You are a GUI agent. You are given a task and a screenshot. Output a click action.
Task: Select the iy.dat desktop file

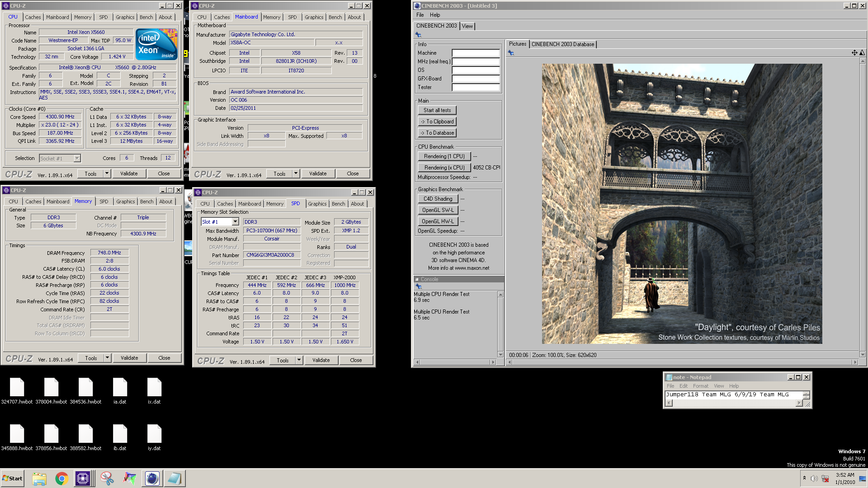coord(154,437)
